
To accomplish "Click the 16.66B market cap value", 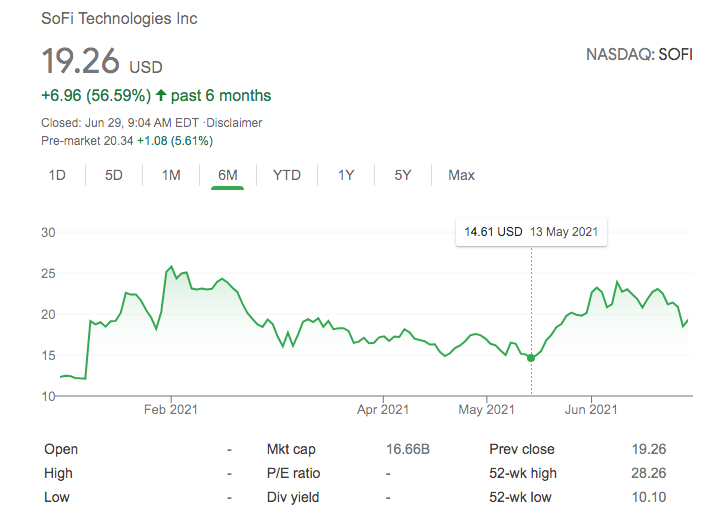I will pos(408,449).
